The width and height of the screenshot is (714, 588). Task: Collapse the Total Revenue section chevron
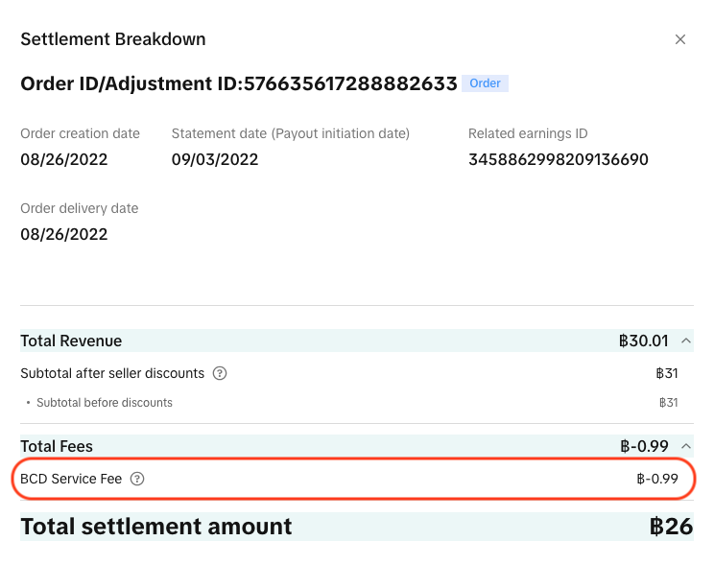[x=685, y=341]
